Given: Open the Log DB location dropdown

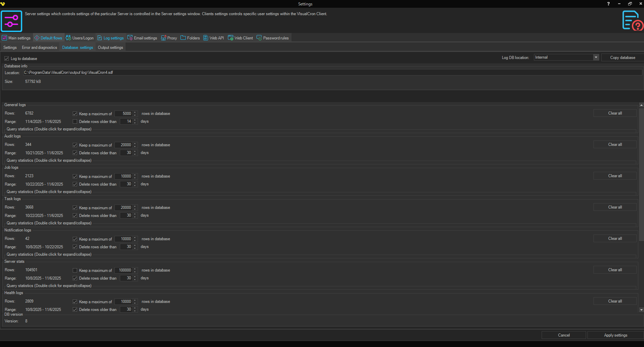Looking at the screenshot, I should pyautogui.click(x=596, y=57).
